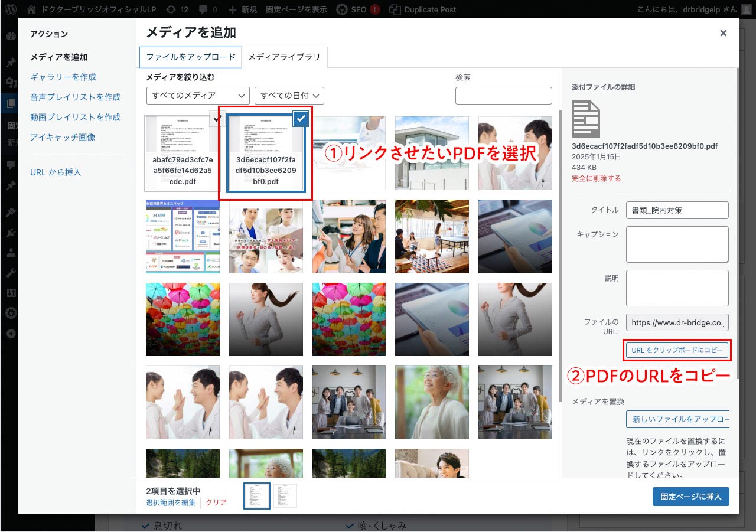
Task: Click the ファイルの URL field
Action: click(677, 322)
